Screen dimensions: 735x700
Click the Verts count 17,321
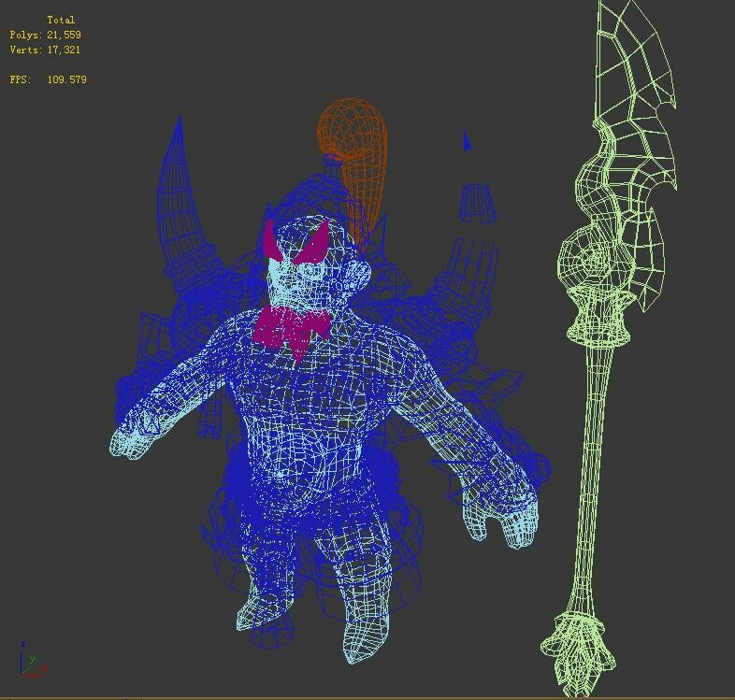[x=64, y=50]
